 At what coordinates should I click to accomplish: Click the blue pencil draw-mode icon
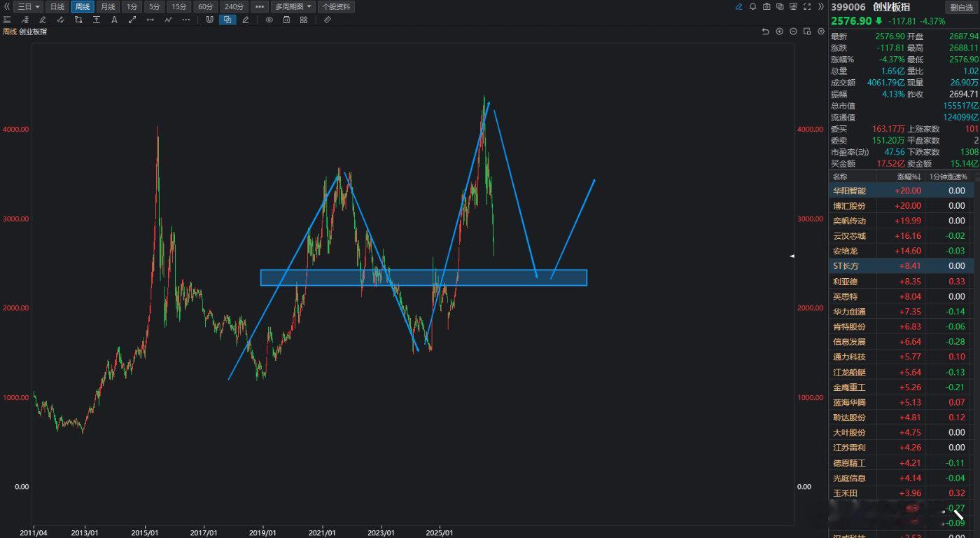pyautogui.click(x=738, y=6)
